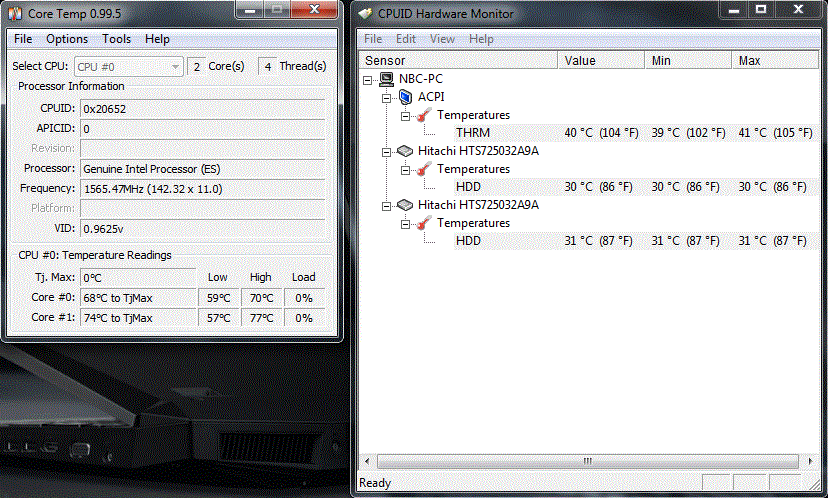
Task: Click the Frequency field 1565.47MHz
Action: click(x=203, y=189)
